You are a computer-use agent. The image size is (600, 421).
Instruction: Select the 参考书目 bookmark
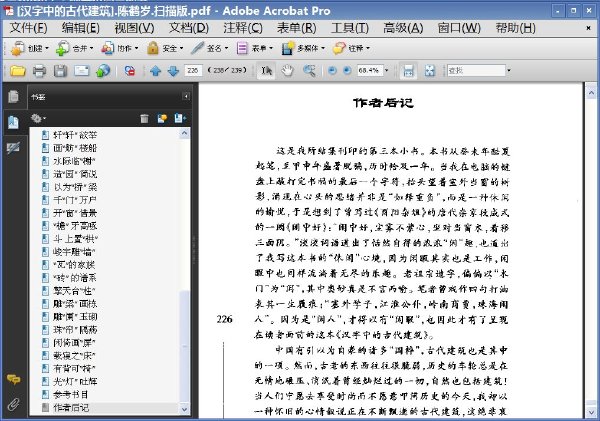(x=71, y=394)
